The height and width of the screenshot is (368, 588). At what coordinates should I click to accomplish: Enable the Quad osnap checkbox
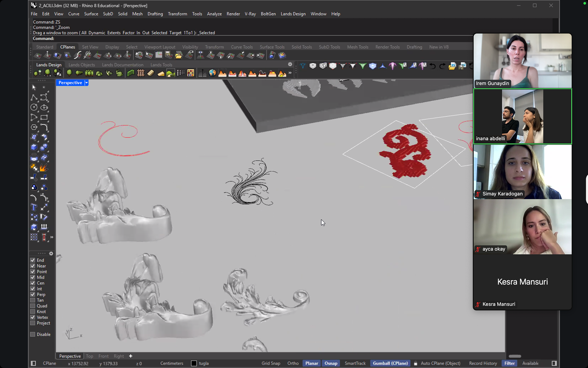click(x=33, y=306)
